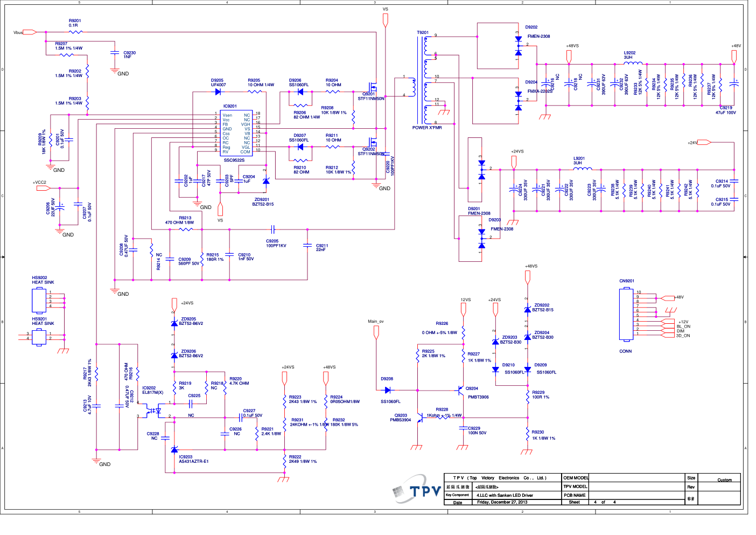Click the IC9201 SSC9522S controller chip
The width and height of the screenshot is (756, 535).
[x=236, y=133]
